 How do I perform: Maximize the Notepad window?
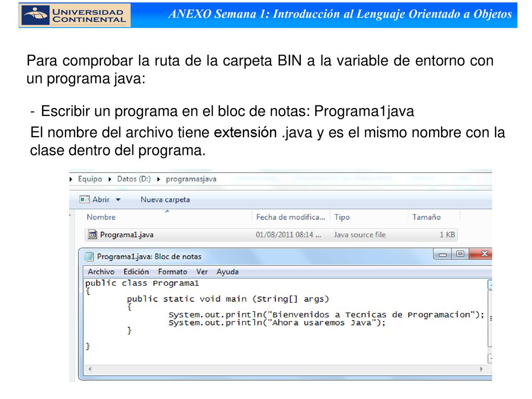coord(460,254)
